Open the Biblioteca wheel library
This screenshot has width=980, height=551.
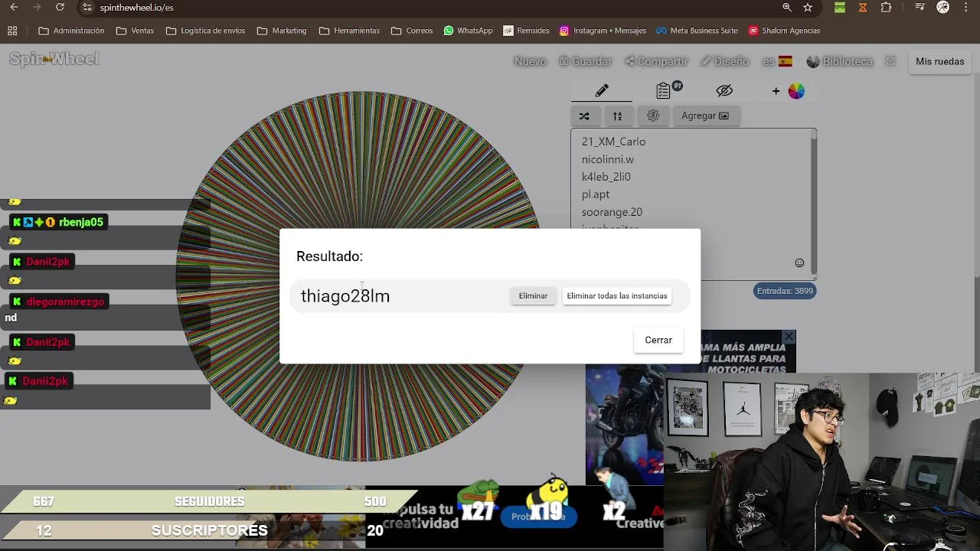point(839,61)
